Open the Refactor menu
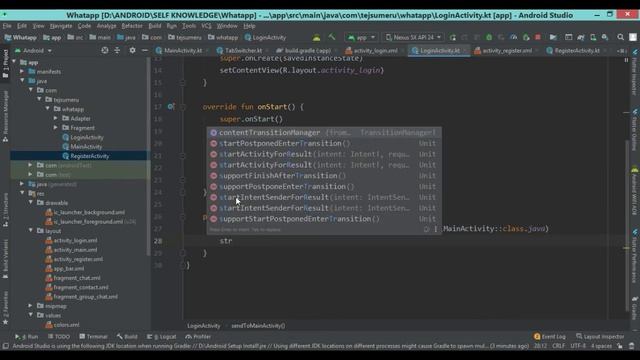 pos(132,26)
